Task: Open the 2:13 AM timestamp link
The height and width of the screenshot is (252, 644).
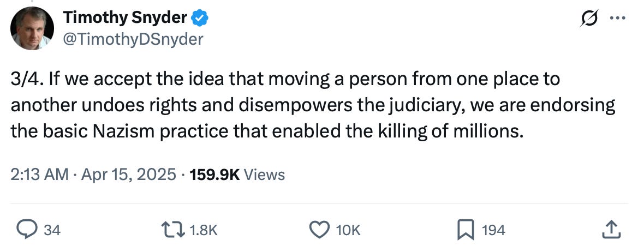Action: coord(39,175)
